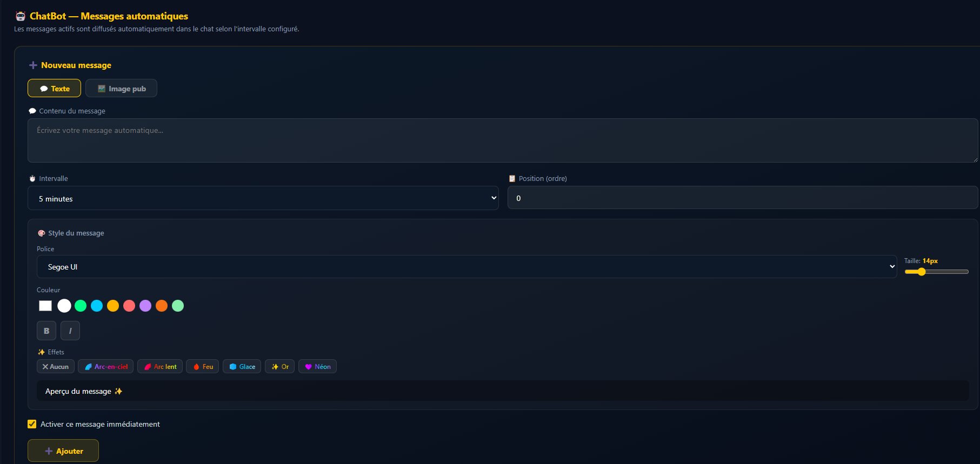
Task: Open the custom color picker square
Action: pos(45,306)
